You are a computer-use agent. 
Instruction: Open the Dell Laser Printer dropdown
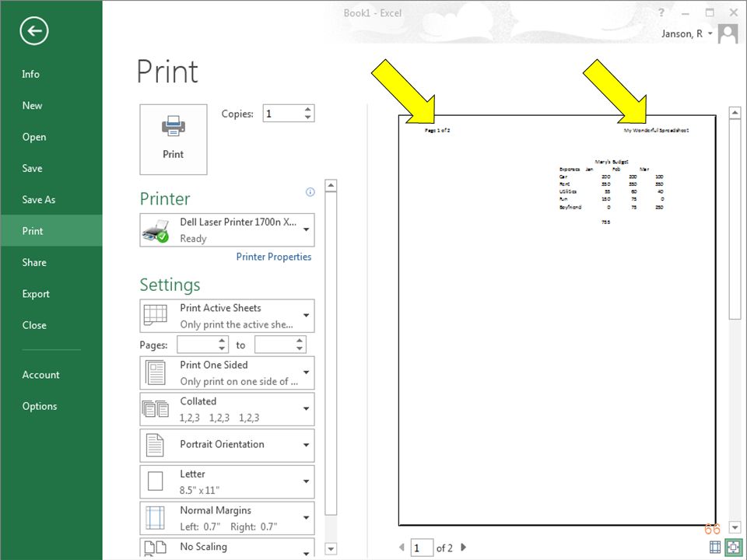[226, 230]
